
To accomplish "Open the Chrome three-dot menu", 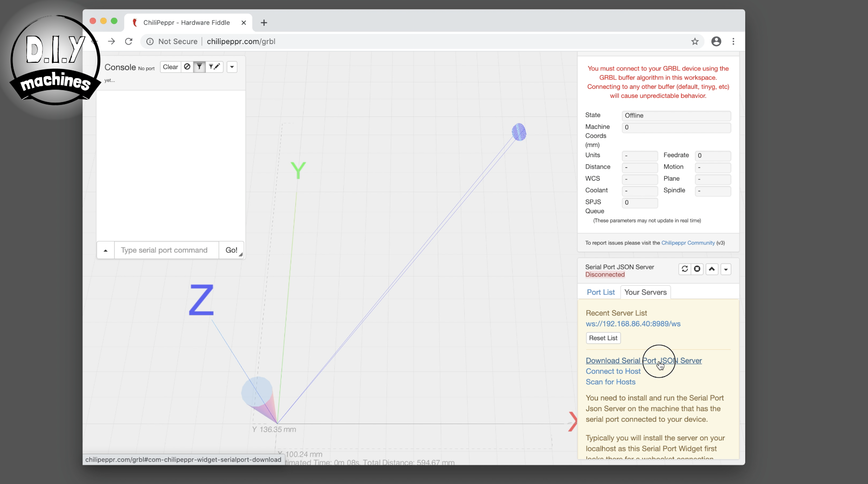I will (x=733, y=42).
